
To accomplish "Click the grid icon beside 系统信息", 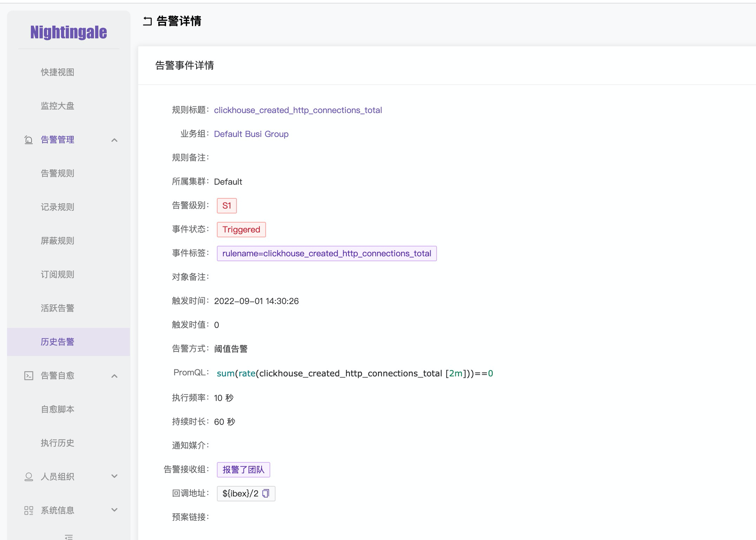I will [29, 510].
